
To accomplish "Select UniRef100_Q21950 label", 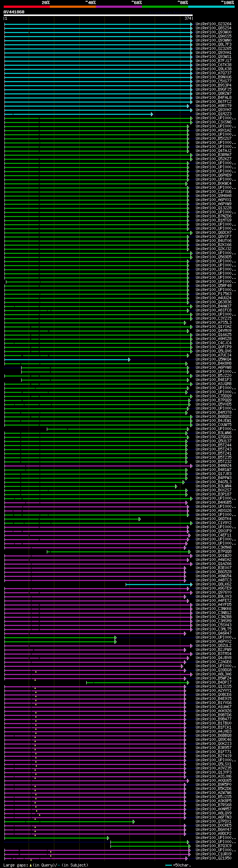I will click(213, 858).
